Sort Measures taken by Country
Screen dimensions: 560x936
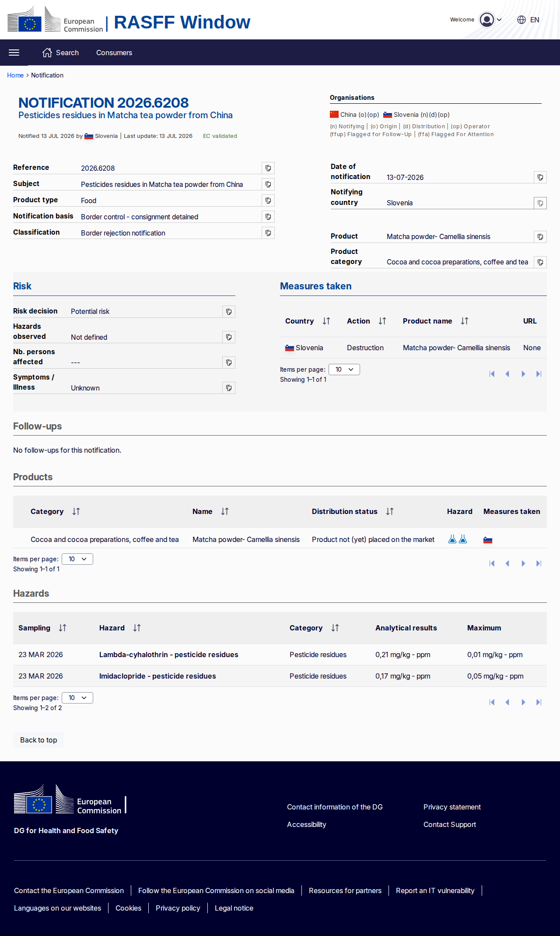pos(326,321)
